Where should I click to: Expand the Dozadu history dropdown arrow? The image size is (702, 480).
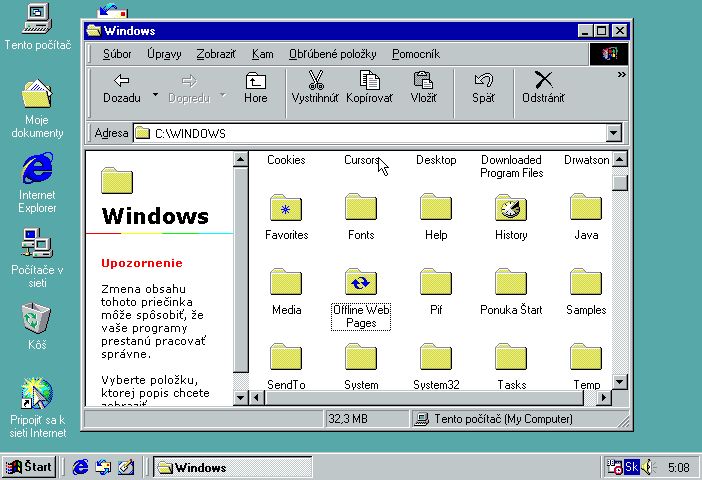155,96
